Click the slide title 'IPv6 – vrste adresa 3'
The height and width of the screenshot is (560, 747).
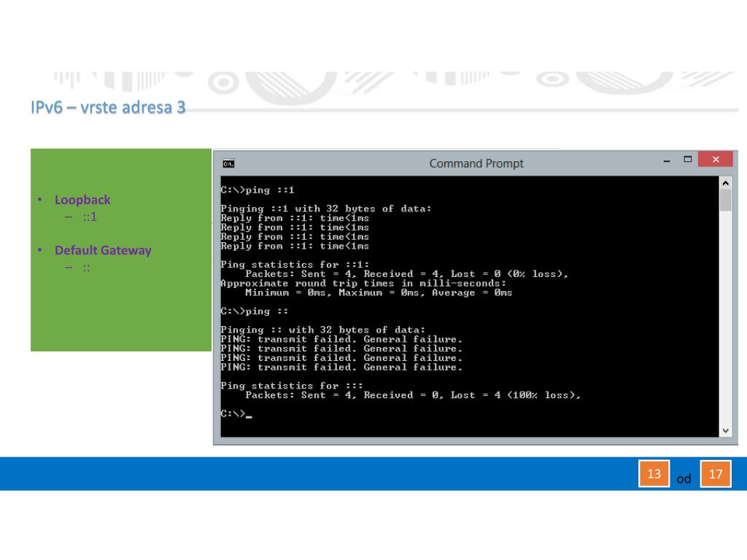point(108,107)
